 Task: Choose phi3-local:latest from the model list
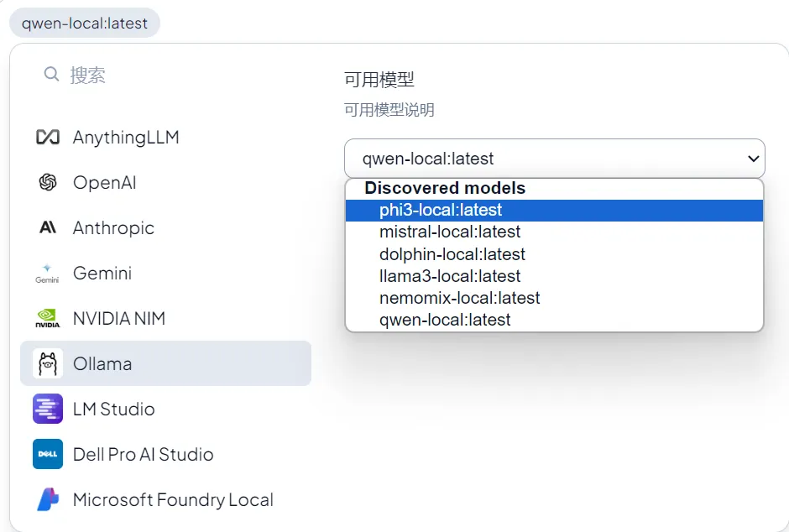(555, 210)
